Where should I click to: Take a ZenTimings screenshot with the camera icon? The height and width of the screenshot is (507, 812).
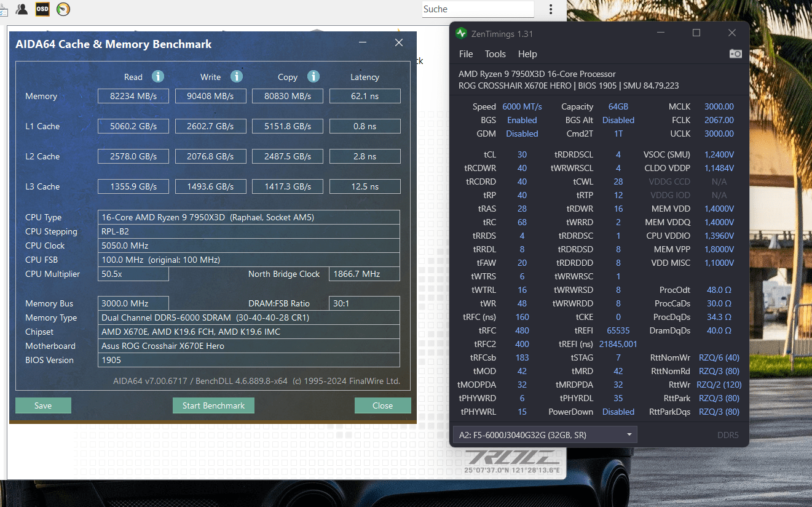tap(735, 54)
